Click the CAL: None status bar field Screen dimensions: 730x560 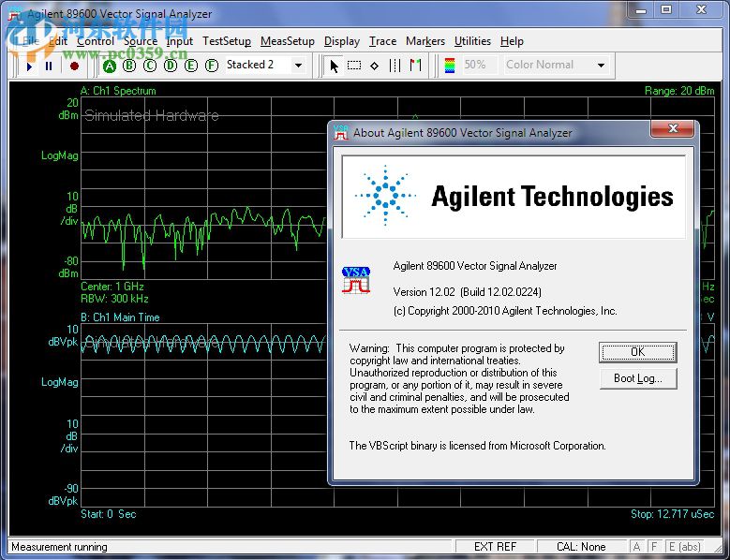pyautogui.click(x=581, y=547)
